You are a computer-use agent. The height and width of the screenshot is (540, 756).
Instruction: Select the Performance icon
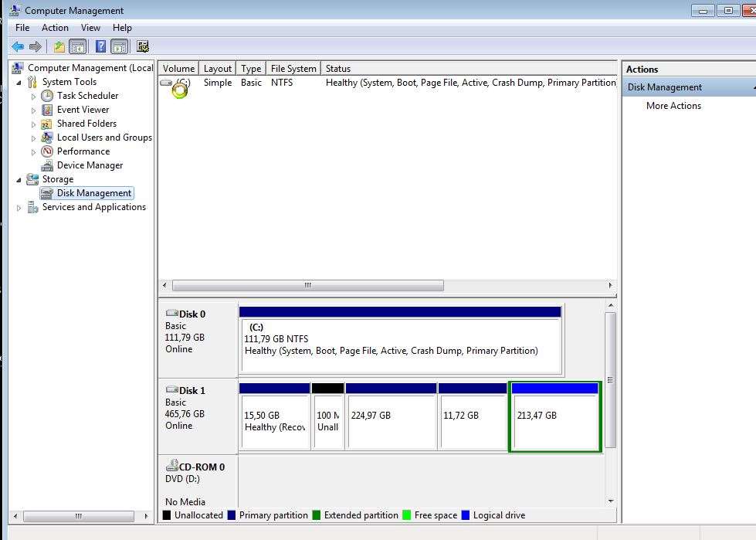click(x=47, y=151)
